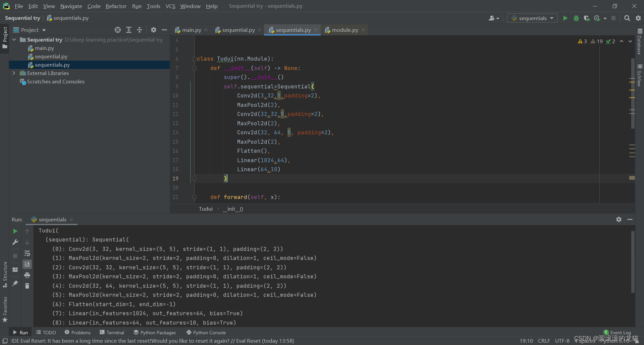644x345 pixels.
Task: Toggle the Structure tool window sidebar
Action: [x=5, y=275]
